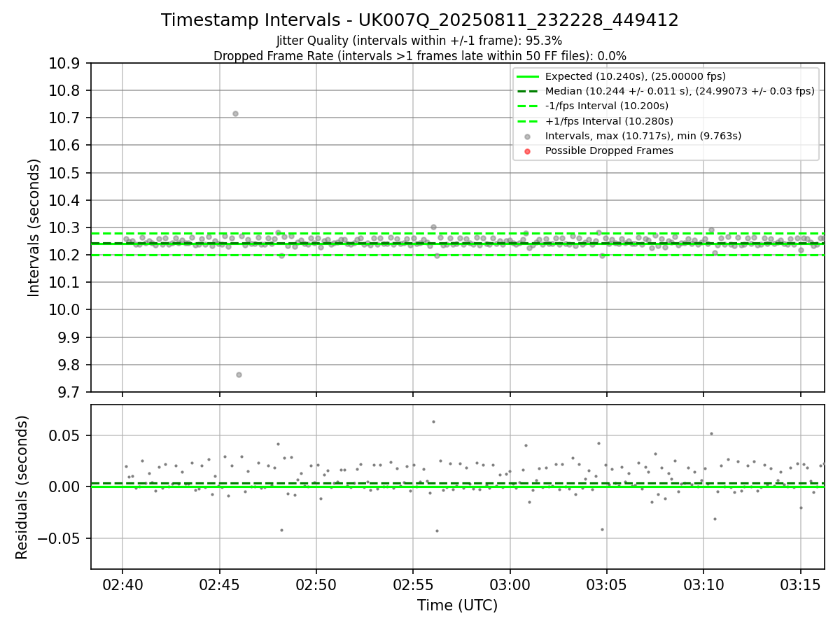Click the outlier point near 10.717s
The height and width of the screenshot is (630, 840).
[235, 113]
